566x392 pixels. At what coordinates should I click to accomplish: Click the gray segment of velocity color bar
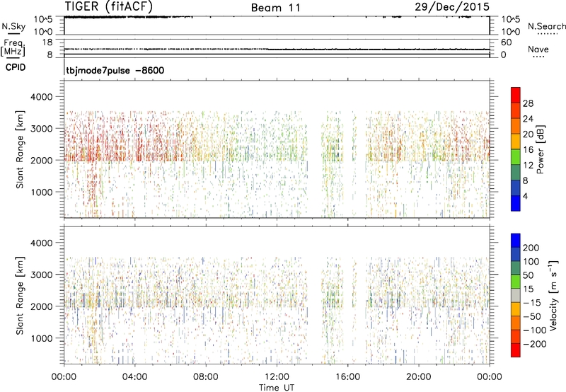pos(516,295)
